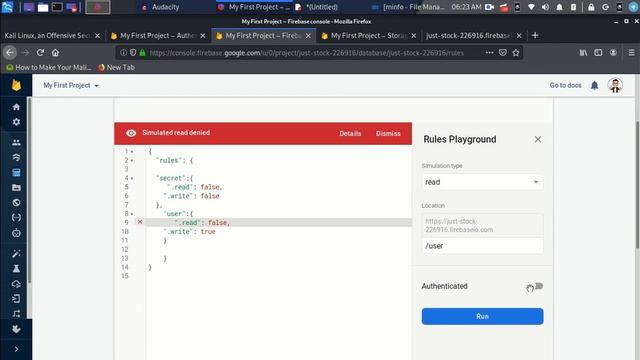This screenshot has width=640, height=360.
Task: Click the Run simulation button
Action: 482,316
